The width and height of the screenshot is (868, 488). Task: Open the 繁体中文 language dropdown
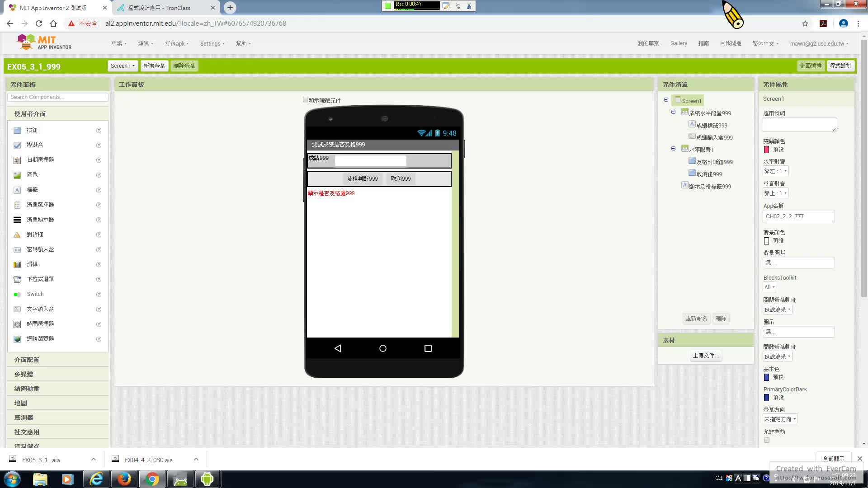point(765,44)
